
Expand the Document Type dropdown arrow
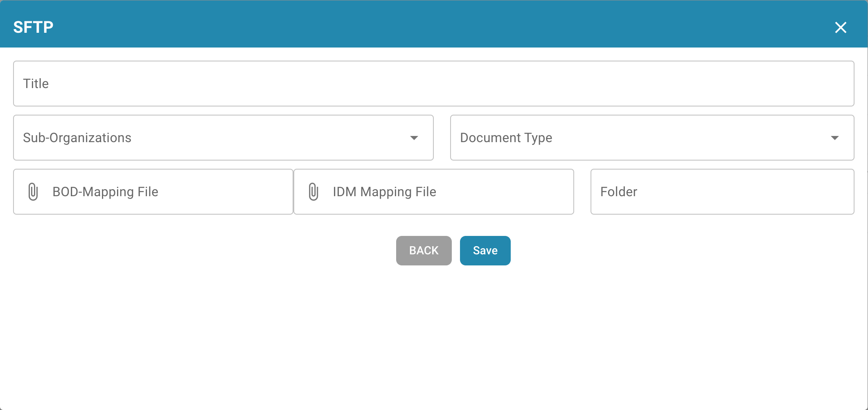835,138
